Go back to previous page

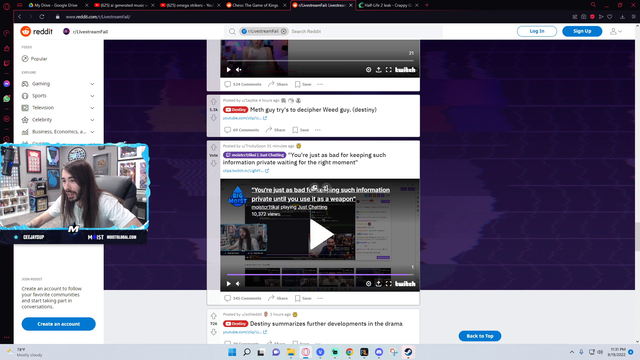click(20, 17)
